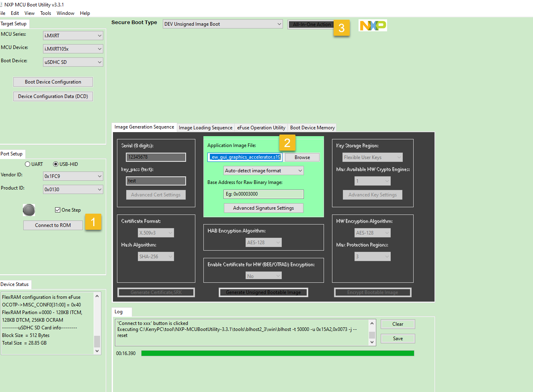Open the MCU Series dropdown
The image size is (533, 392).
click(73, 36)
